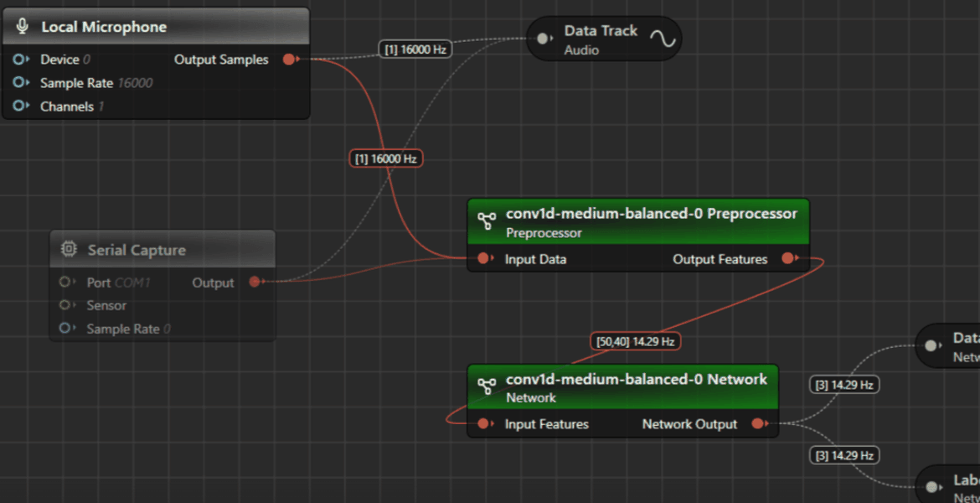Click the Input Data label
This screenshot has height=503, width=980.
pos(535,259)
